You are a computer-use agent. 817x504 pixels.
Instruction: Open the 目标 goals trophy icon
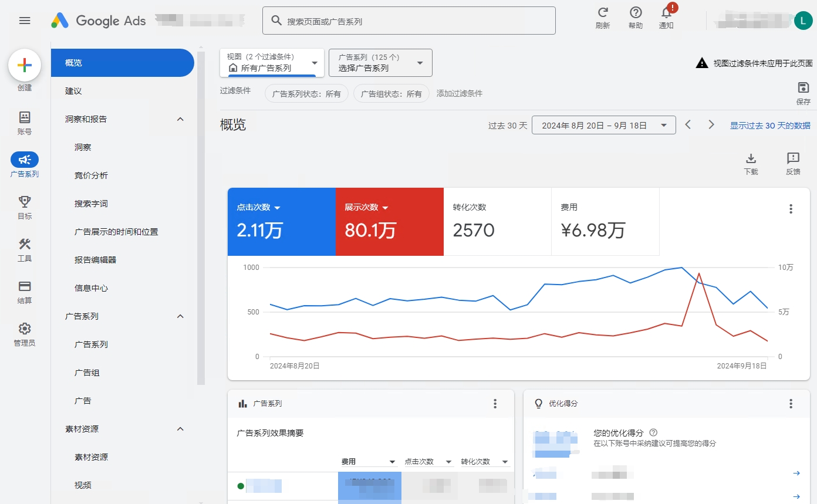[x=25, y=201]
